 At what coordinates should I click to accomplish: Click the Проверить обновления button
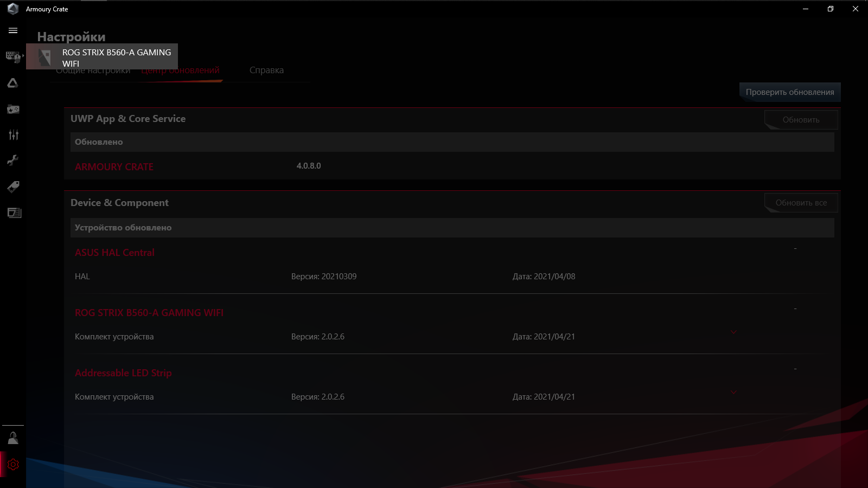tap(790, 92)
